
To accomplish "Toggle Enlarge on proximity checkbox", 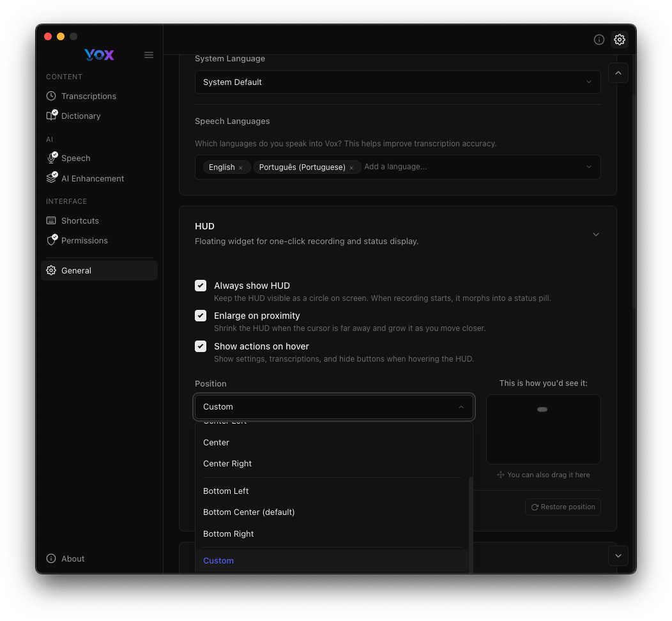I will (201, 316).
